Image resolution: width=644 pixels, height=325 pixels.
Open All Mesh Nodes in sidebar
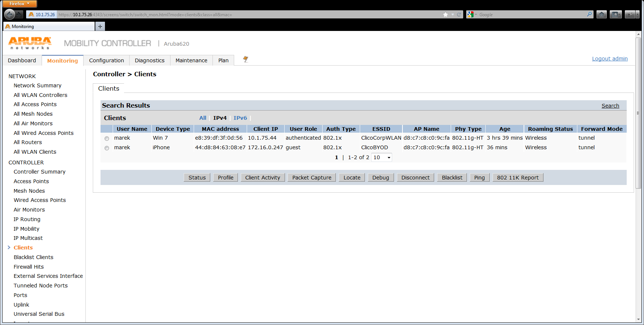point(33,114)
